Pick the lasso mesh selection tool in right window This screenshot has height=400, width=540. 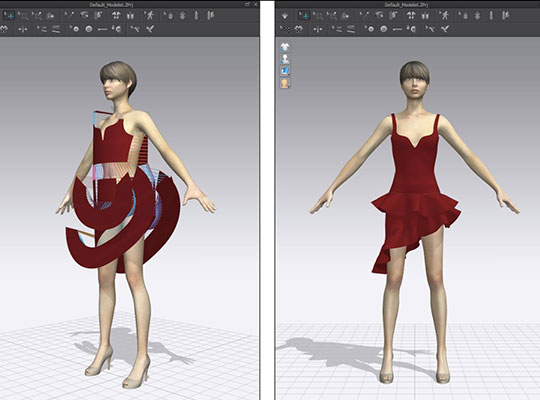(x=332, y=16)
